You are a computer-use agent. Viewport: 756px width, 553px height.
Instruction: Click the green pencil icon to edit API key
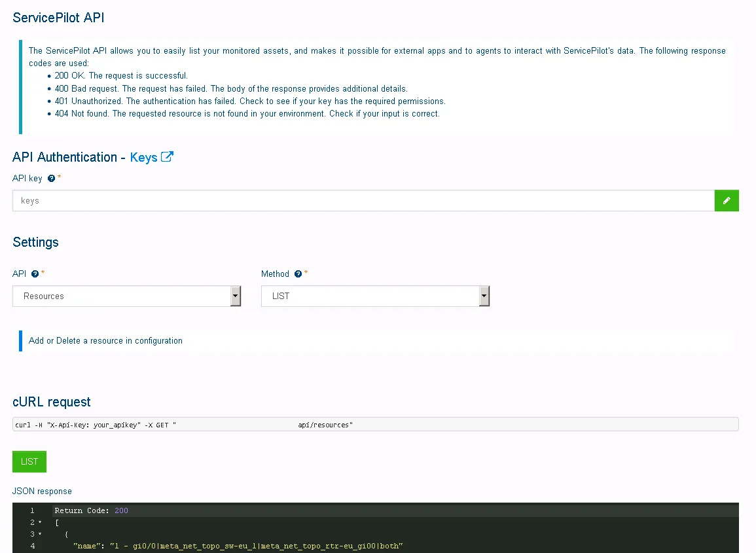(x=727, y=200)
